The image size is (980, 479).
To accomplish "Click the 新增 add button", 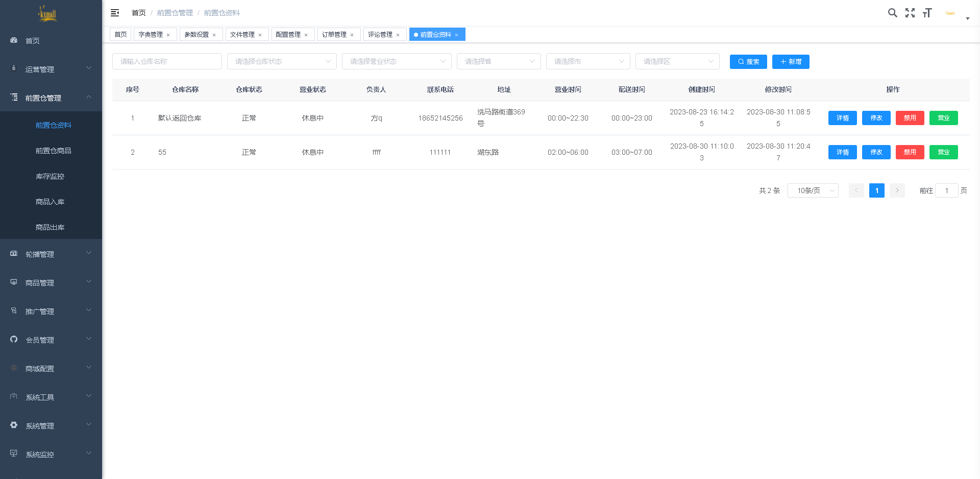I will click(791, 62).
